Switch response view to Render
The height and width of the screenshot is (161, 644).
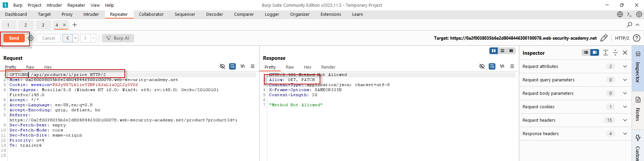point(328,67)
